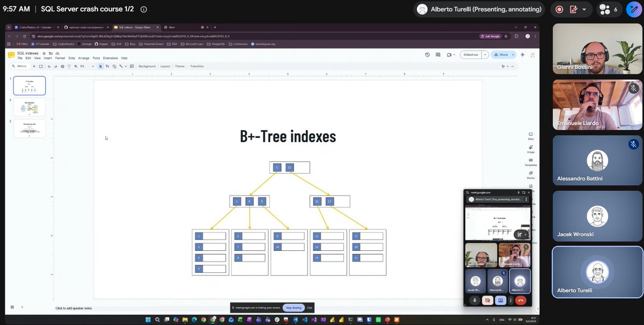This screenshot has width=644, height=325.
Task: Select slide 3 thumbnail in filmstrip
Action: point(29,128)
